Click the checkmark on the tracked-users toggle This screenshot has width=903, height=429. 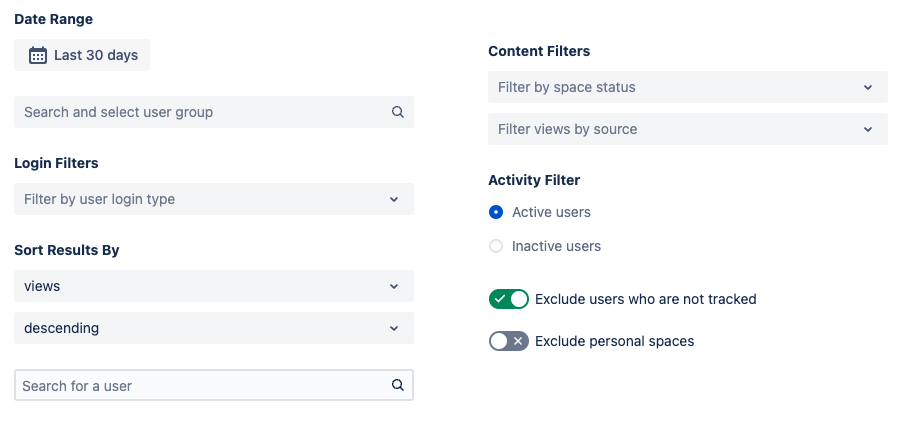[x=500, y=299]
